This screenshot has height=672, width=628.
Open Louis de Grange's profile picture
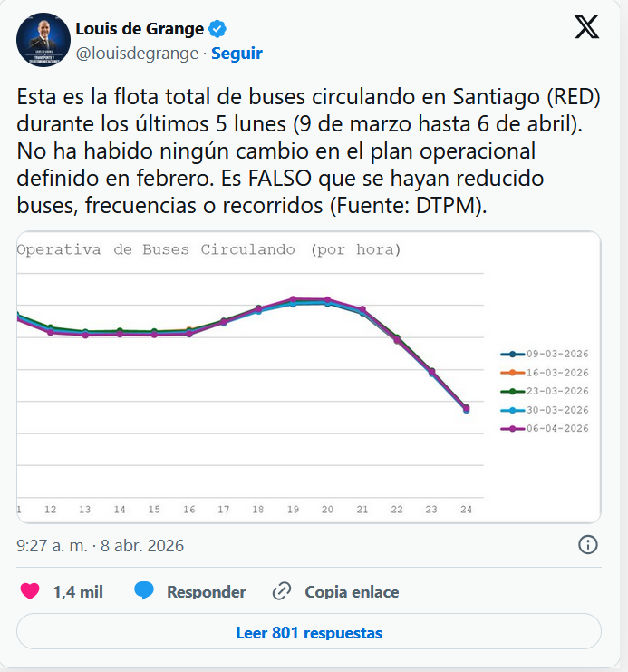[x=43, y=40]
